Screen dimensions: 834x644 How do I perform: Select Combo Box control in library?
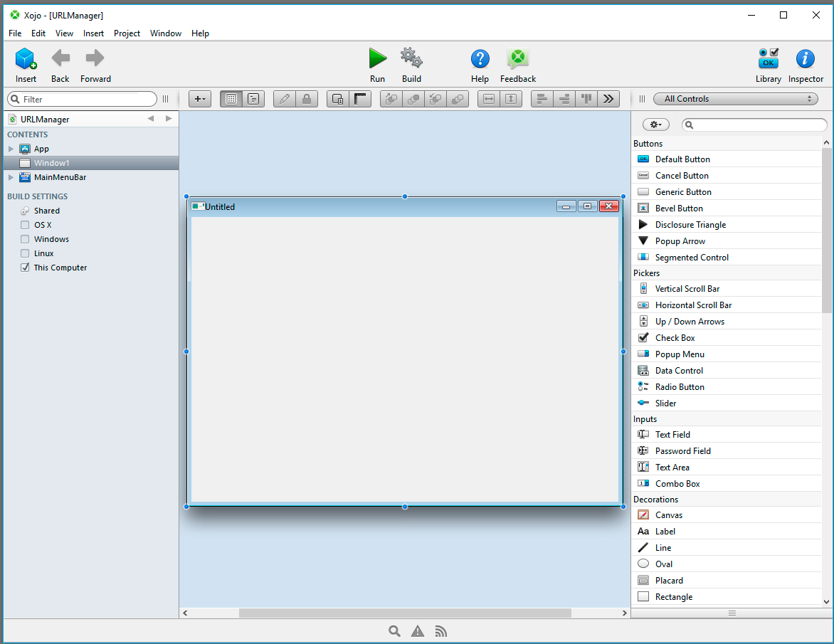pos(727,483)
